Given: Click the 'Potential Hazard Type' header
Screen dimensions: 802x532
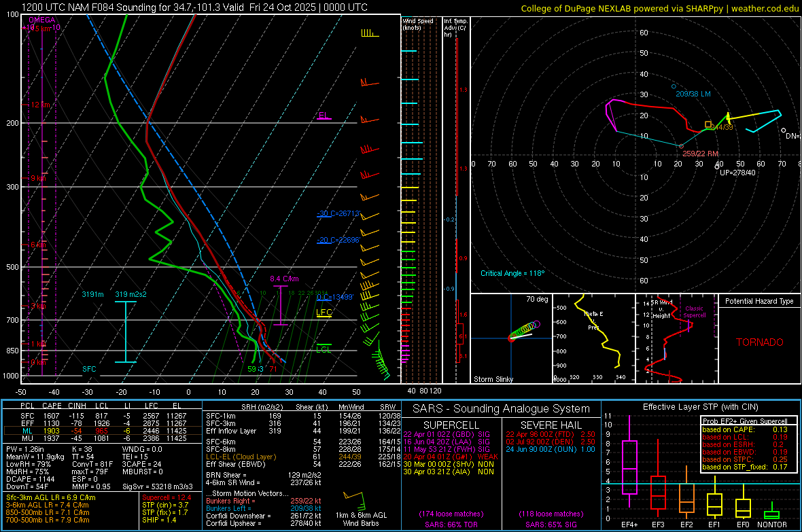Looking at the screenshot, I should [x=759, y=301].
